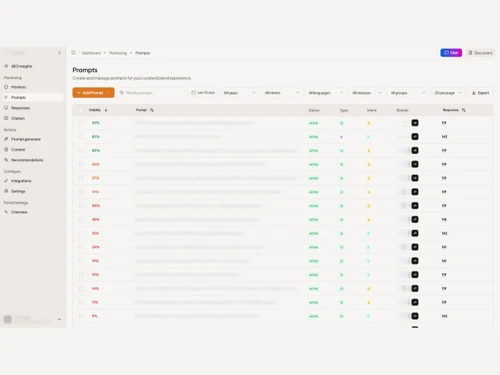Select all rows with header checkbox

click(x=81, y=110)
